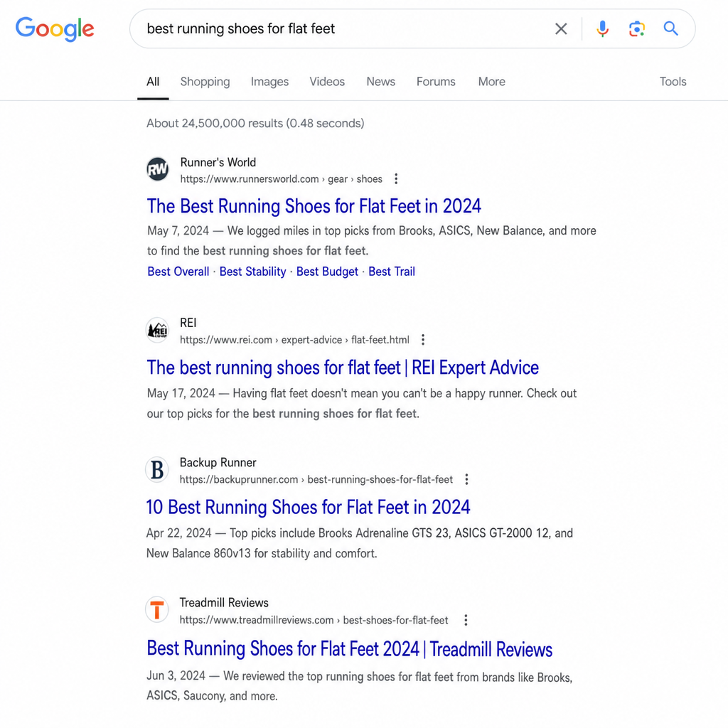The width and height of the screenshot is (728, 728).
Task: Open The Best Running Shoes for Flat Feet in 2024
Action: pyautogui.click(x=314, y=206)
